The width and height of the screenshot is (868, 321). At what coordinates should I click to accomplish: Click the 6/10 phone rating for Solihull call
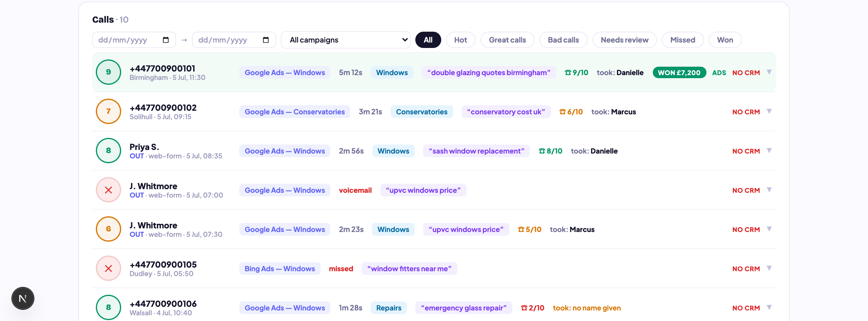[x=571, y=112]
